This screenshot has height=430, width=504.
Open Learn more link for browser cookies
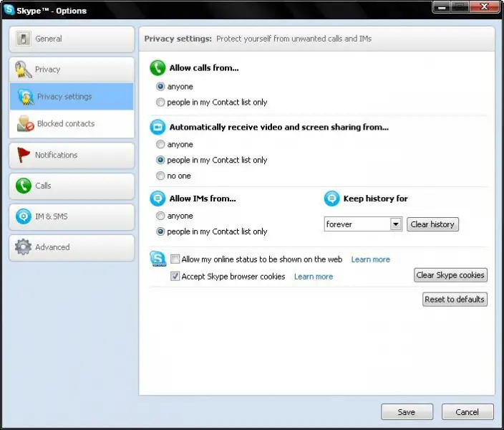[314, 277]
